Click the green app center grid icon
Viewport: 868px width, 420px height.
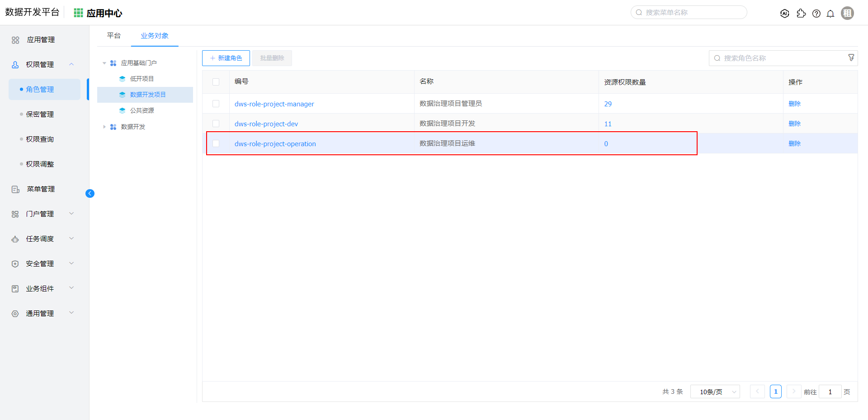coord(78,13)
